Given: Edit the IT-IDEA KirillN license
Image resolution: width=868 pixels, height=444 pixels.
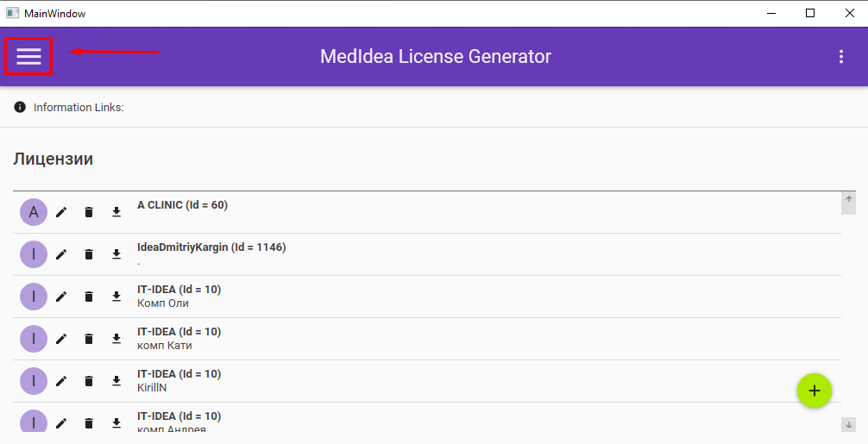Looking at the screenshot, I should point(61,381).
